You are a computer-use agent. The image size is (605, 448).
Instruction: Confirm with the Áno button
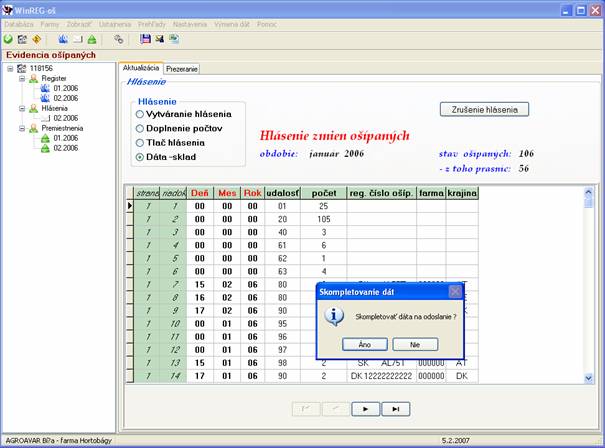point(365,344)
